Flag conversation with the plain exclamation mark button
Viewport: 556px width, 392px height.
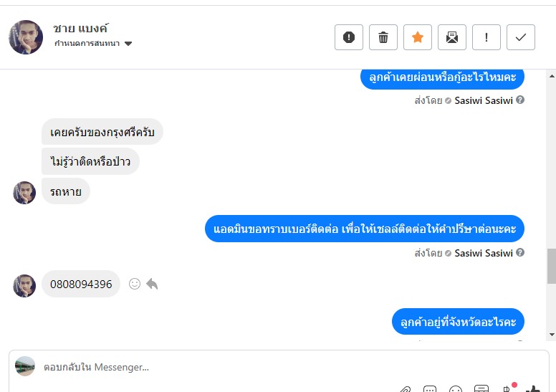tap(486, 37)
